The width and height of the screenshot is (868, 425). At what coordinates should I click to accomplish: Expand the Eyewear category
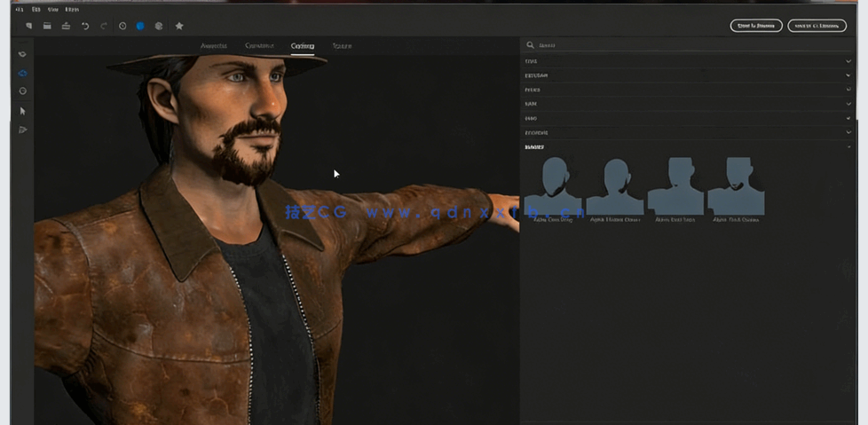click(x=848, y=132)
